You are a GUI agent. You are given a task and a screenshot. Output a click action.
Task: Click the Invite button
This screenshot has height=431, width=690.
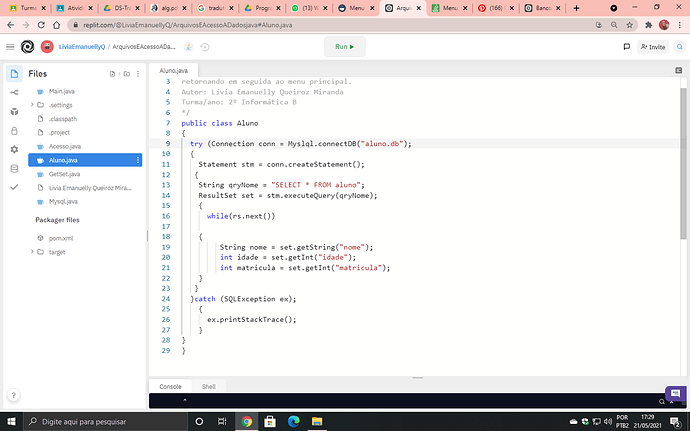653,47
